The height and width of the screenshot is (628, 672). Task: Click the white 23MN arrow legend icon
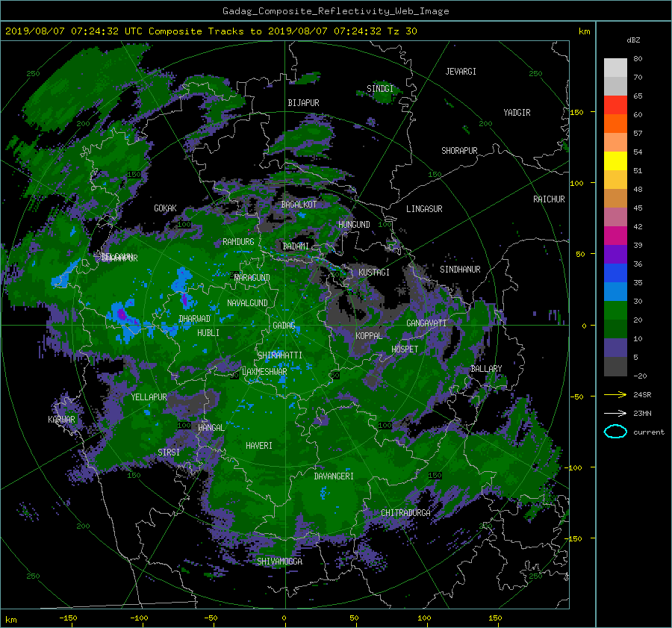pos(615,413)
